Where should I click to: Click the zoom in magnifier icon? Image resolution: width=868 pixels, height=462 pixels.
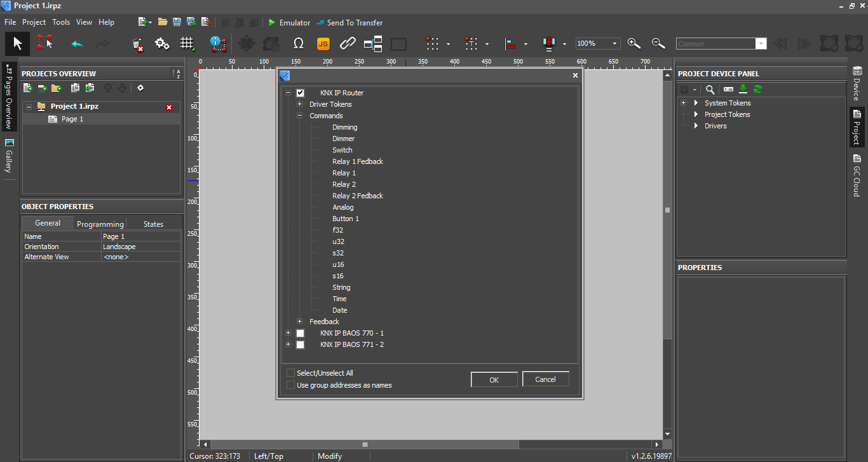pyautogui.click(x=634, y=44)
